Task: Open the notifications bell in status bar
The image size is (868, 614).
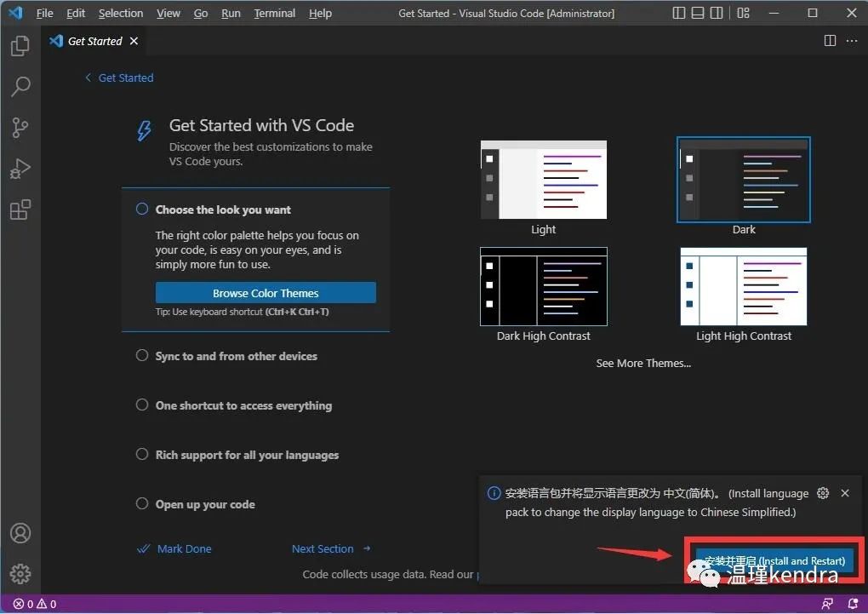Action: pos(853,604)
